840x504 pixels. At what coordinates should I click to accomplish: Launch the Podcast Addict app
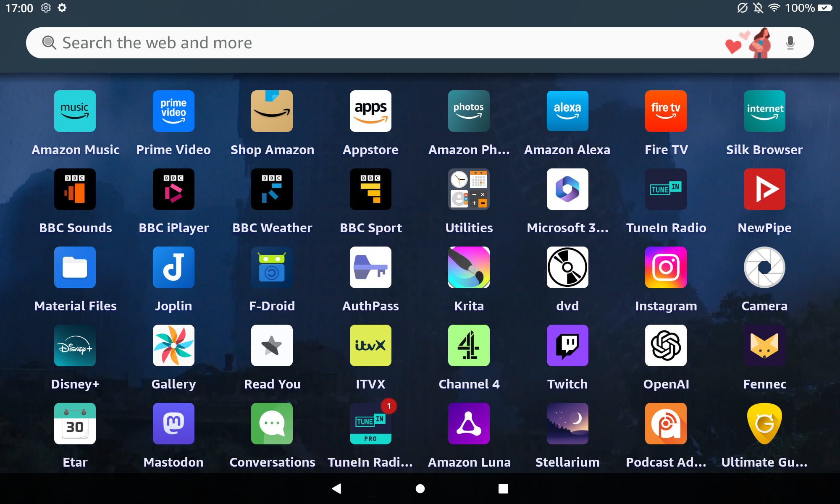coord(666,424)
